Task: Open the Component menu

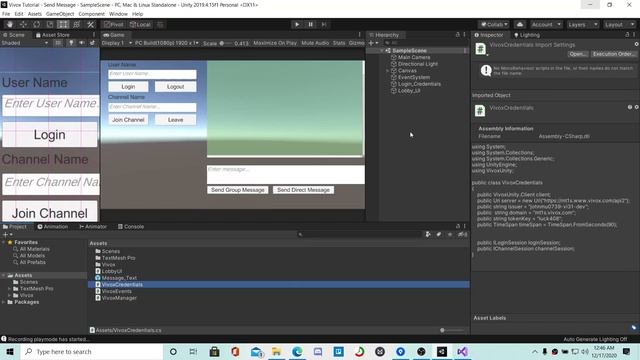Action: [91, 14]
